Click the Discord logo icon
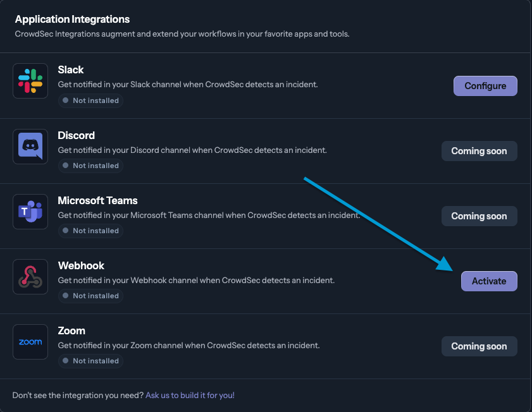This screenshot has height=412, width=532. (30, 146)
